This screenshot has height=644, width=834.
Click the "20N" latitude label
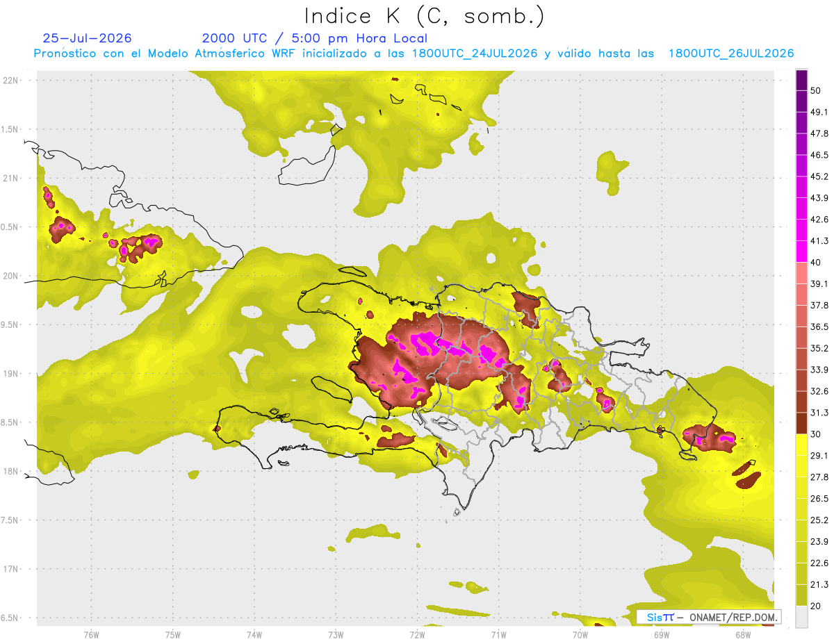click(10, 276)
